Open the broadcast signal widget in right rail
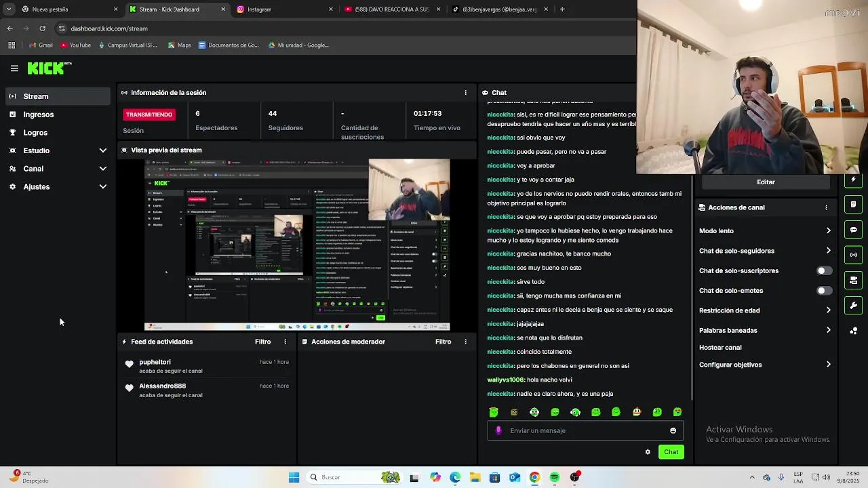Screen dimensions: 868x488 [x=853, y=255]
